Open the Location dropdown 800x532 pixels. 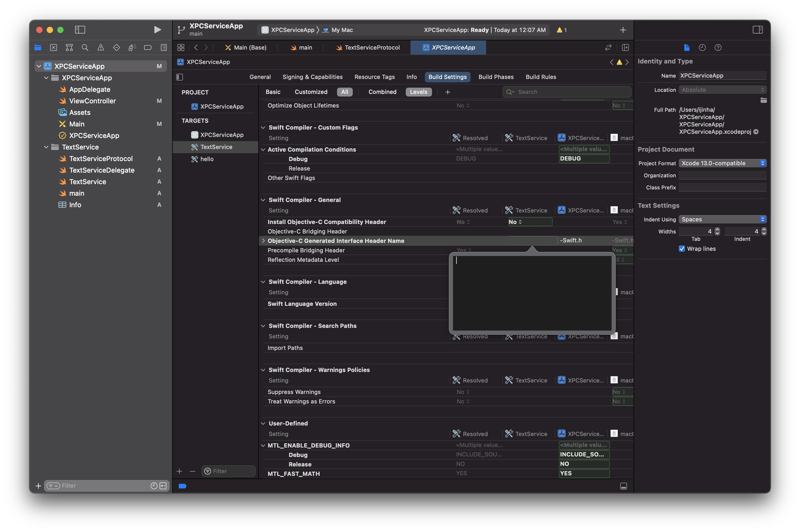pos(722,90)
